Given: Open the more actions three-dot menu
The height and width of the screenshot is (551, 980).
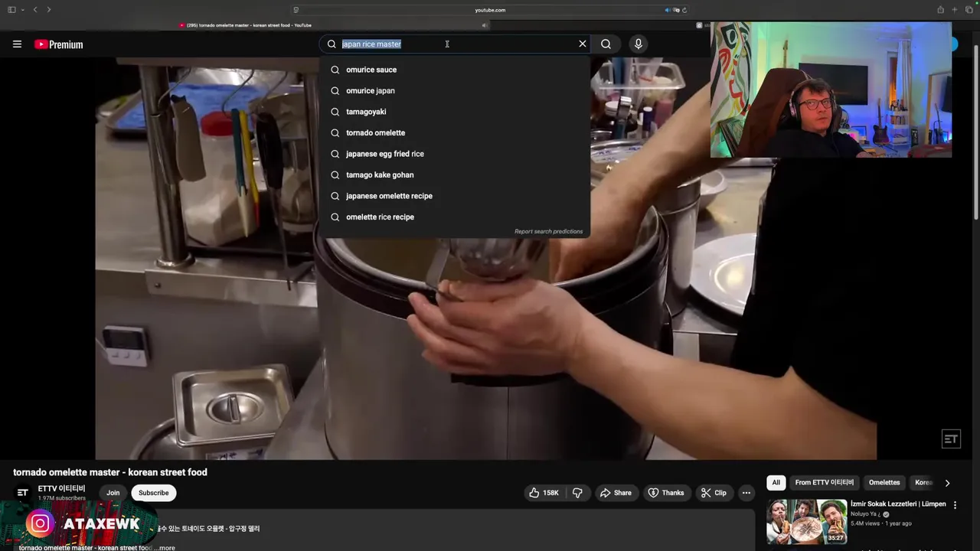Looking at the screenshot, I should click(x=746, y=493).
